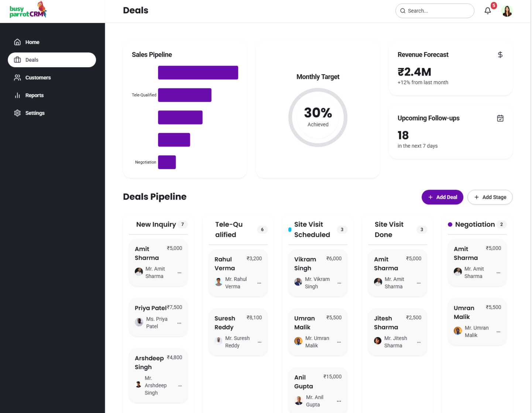Go to Customers in sidebar
This screenshot has height=413, width=532.
click(x=38, y=78)
